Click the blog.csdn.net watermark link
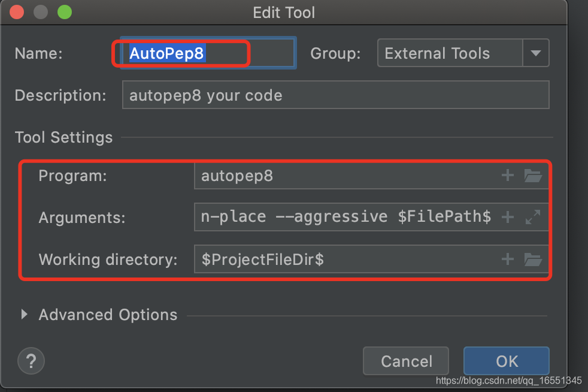This screenshot has width=588, height=392. (x=508, y=381)
